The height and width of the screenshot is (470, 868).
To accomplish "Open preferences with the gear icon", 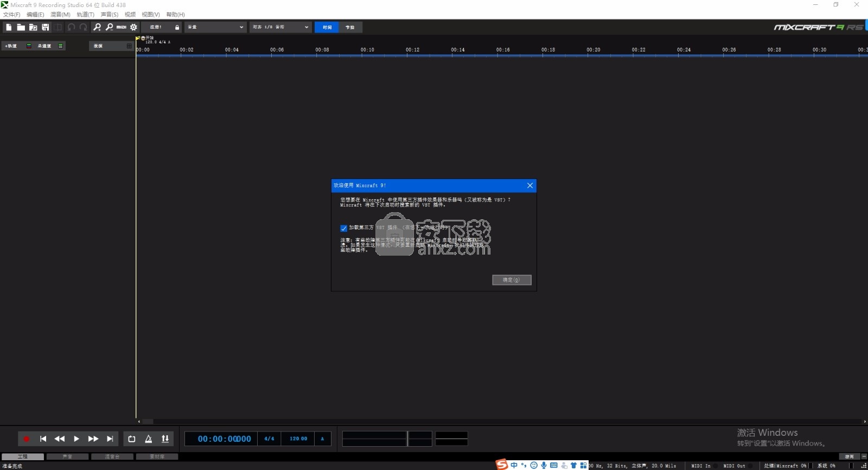I will 133,27.
